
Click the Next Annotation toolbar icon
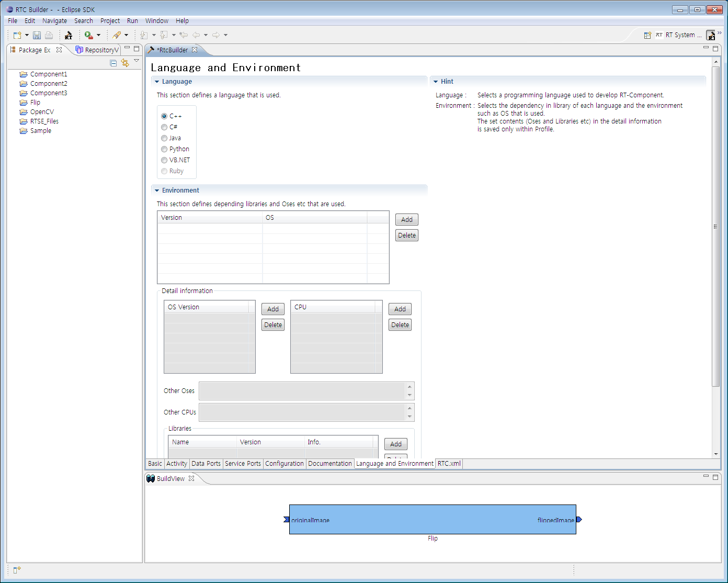click(144, 35)
